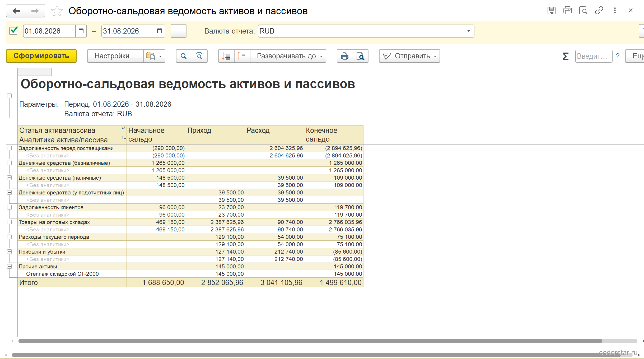Image resolution: width=644 pixels, height=359 pixels.
Task: Open help via the question mark
Action: click(x=618, y=56)
